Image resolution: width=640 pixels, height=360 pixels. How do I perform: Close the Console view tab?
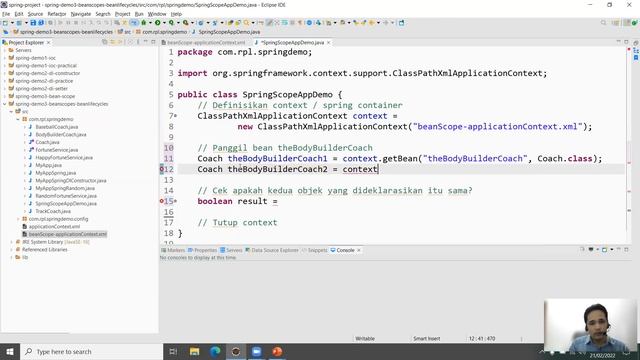(x=359, y=250)
